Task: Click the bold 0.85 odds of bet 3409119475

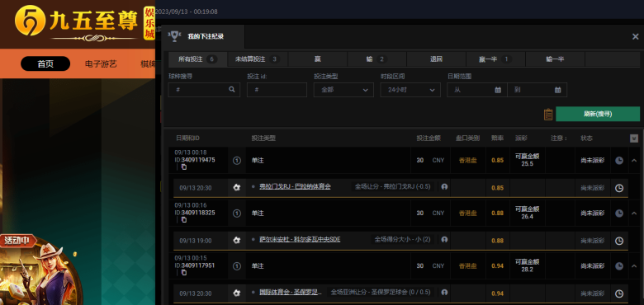Action: tap(497, 160)
